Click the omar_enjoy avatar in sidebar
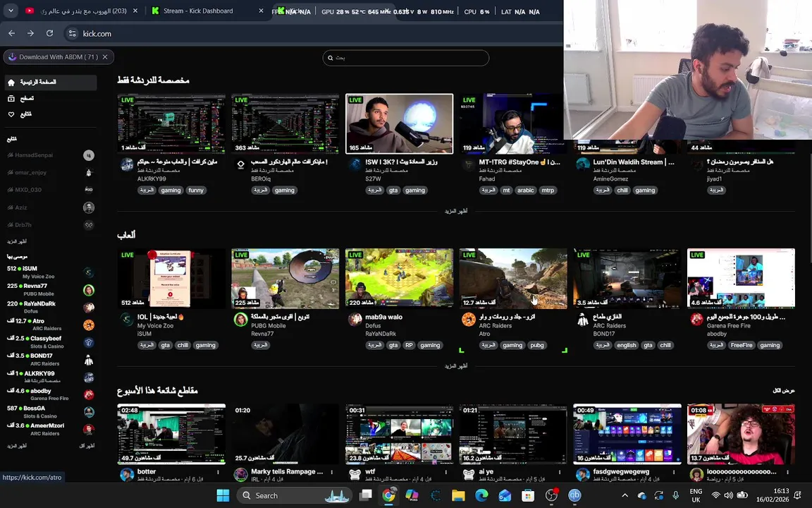Image resolution: width=812 pixels, height=508 pixels. tap(89, 173)
